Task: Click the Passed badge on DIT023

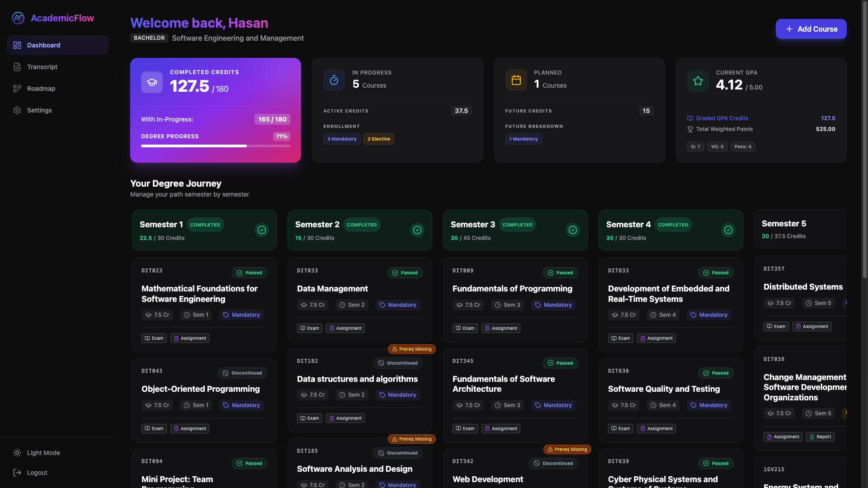Action: tap(250, 273)
